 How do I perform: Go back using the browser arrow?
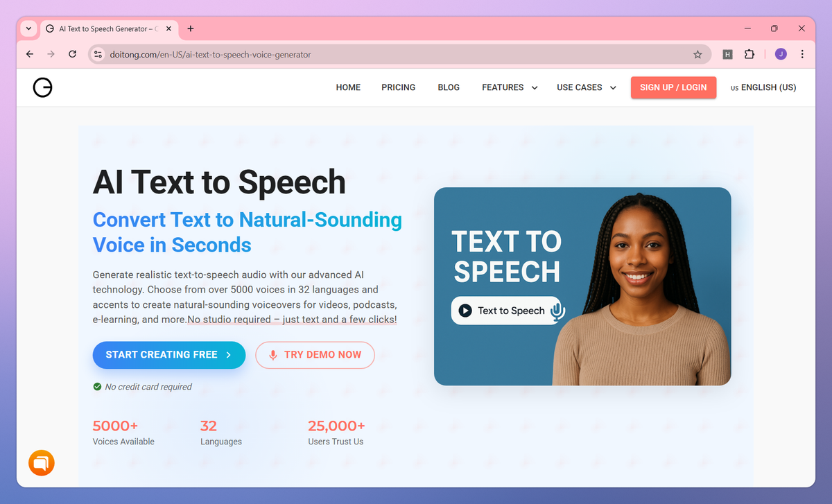pyautogui.click(x=30, y=54)
